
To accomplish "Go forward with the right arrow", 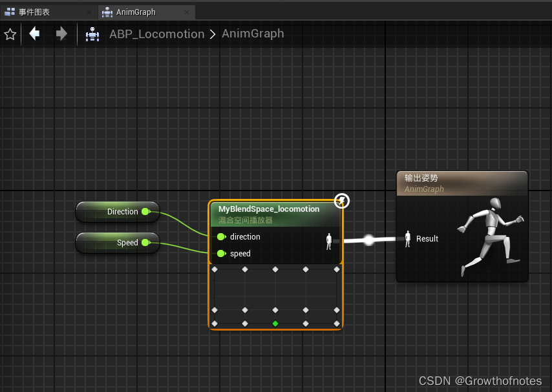I will point(61,34).
